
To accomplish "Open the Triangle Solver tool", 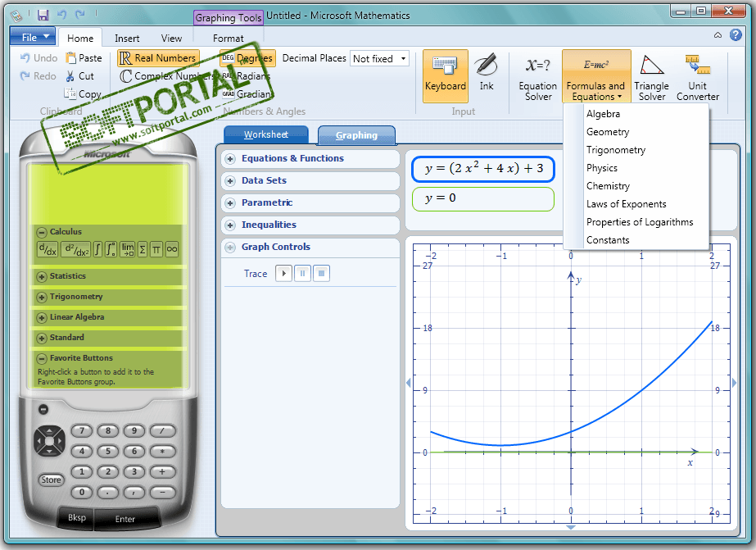I will pyautogui.click(x=651, y=77).
